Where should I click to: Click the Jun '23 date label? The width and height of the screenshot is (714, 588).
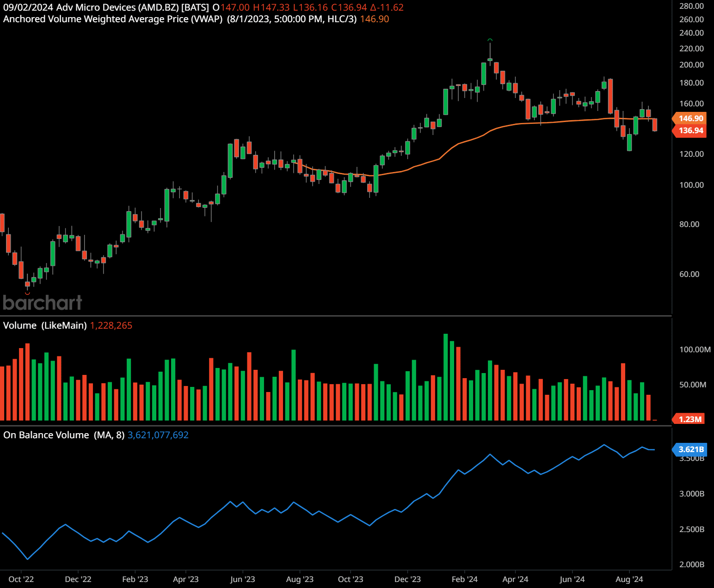243,579
